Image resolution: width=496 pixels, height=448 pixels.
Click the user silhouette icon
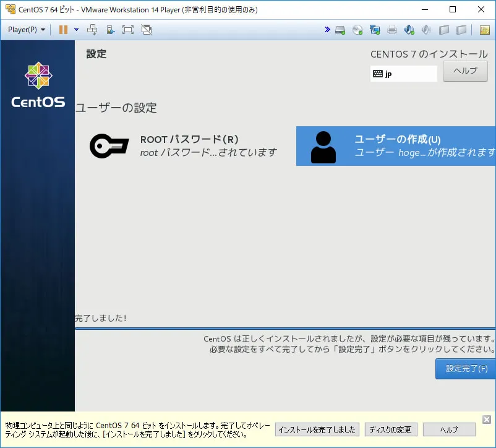(323, 147)
